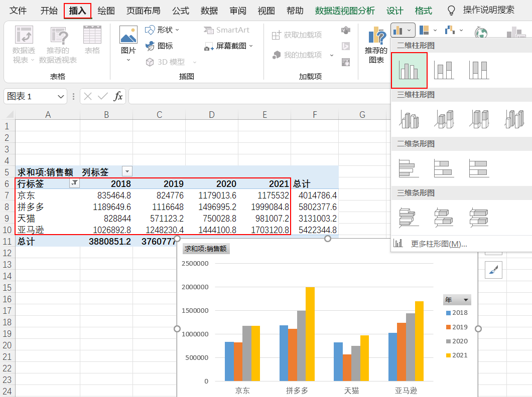Switch to the 开始 tab
The height and width of the screenshot is (397, 532).
[49, 11]
